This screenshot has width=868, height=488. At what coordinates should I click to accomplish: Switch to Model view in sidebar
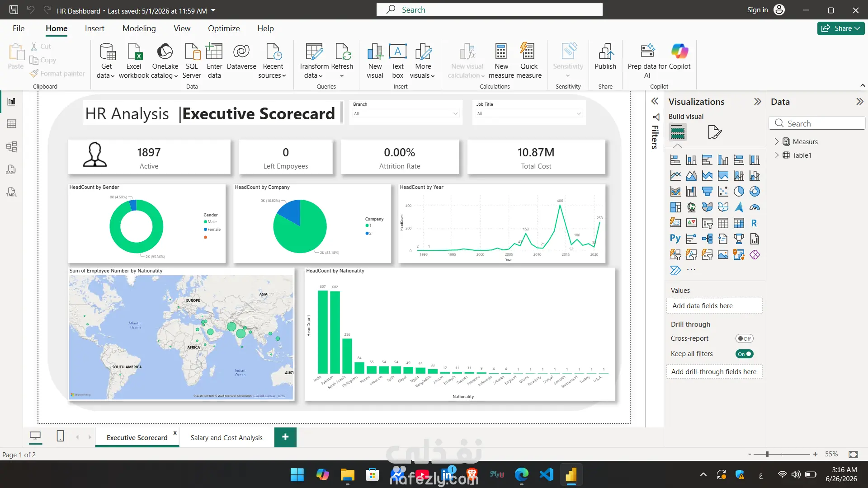[11, 146]
